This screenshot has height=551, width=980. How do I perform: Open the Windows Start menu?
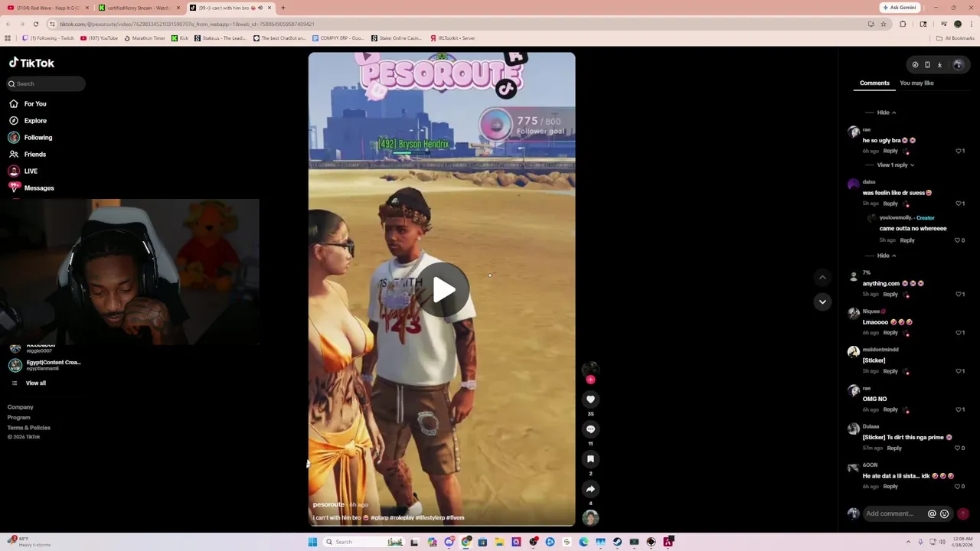point(312,542)
